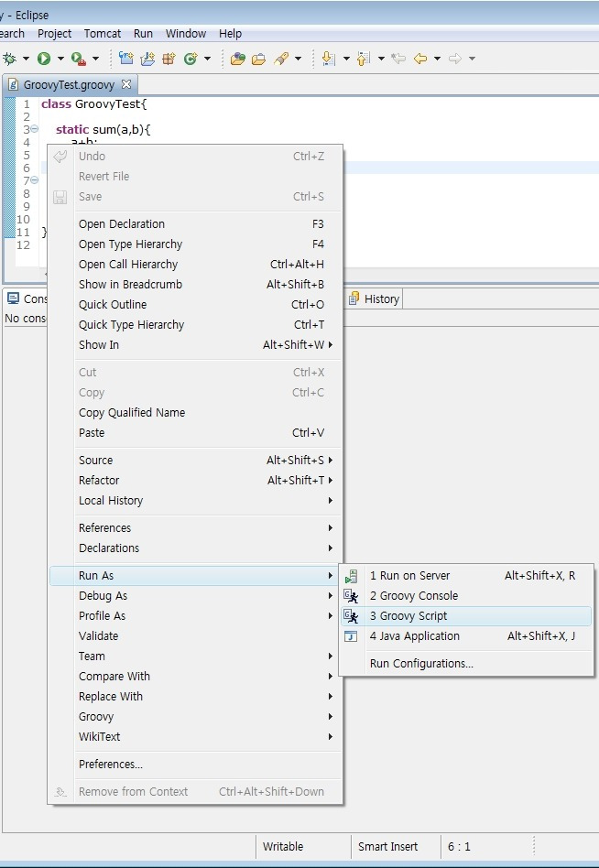Select 1 Run on Server
The width and height of the screenshot is (599, 868).
[466, 576]
